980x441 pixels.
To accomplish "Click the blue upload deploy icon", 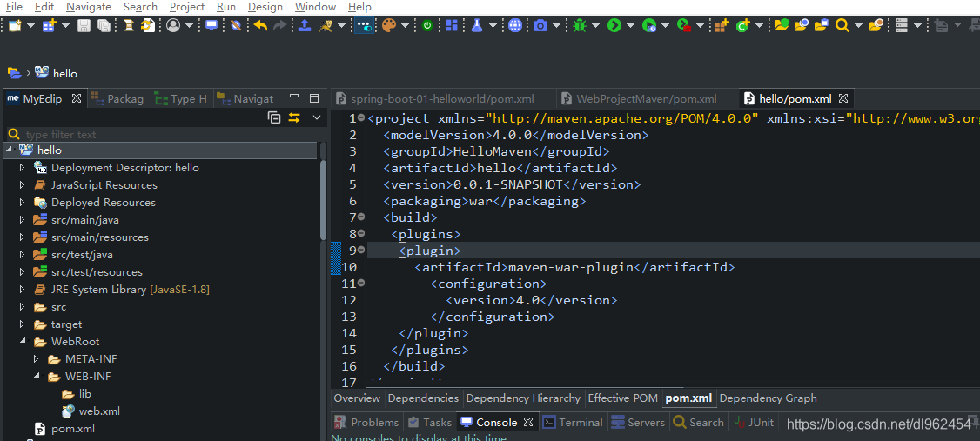I will [305, 25].
